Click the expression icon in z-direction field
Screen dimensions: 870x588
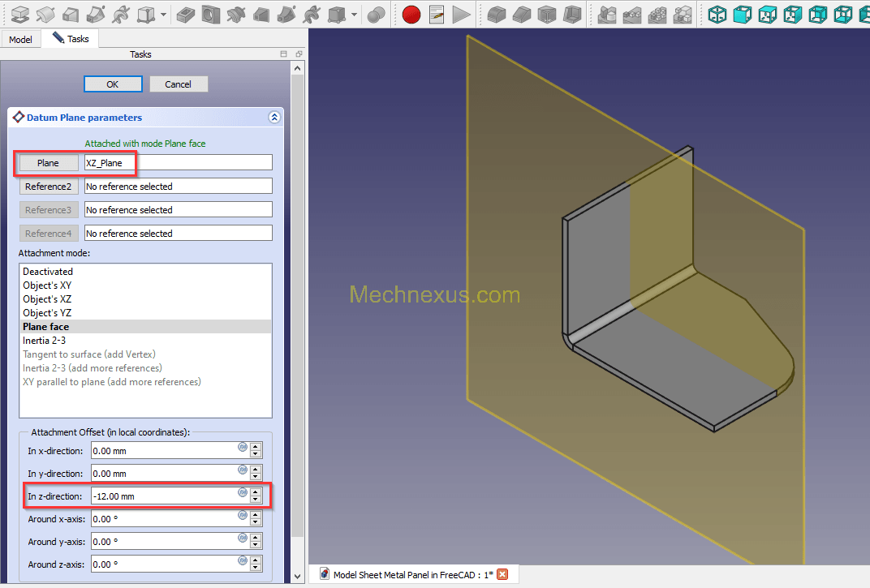tap(242, 493)
